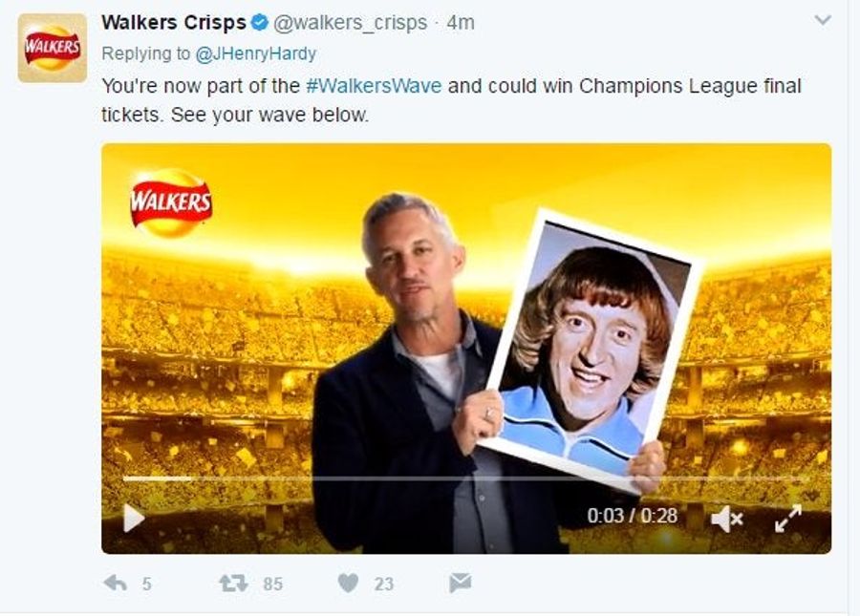Click the Walkers logo in the video
Image resolution: width=860 pixels, height=616 pixels.
pyautogui.click(x=171, y=202)
